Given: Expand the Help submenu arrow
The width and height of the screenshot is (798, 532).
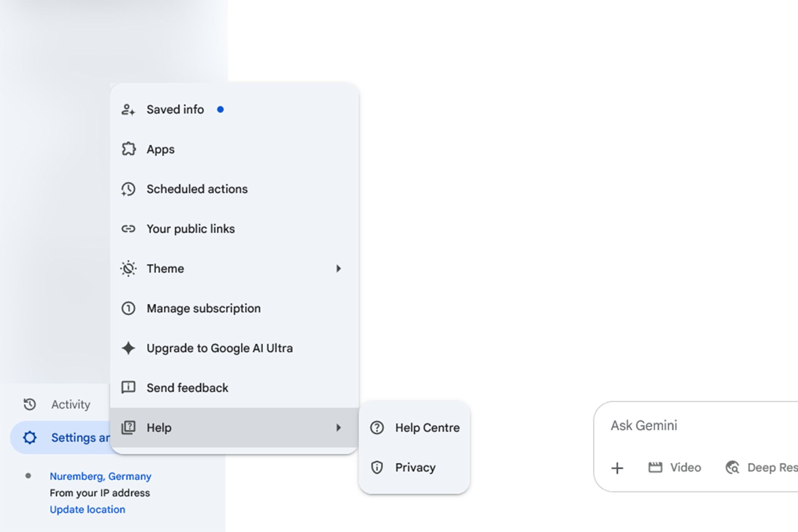Looking at the screenshot, I should (338, 428).
